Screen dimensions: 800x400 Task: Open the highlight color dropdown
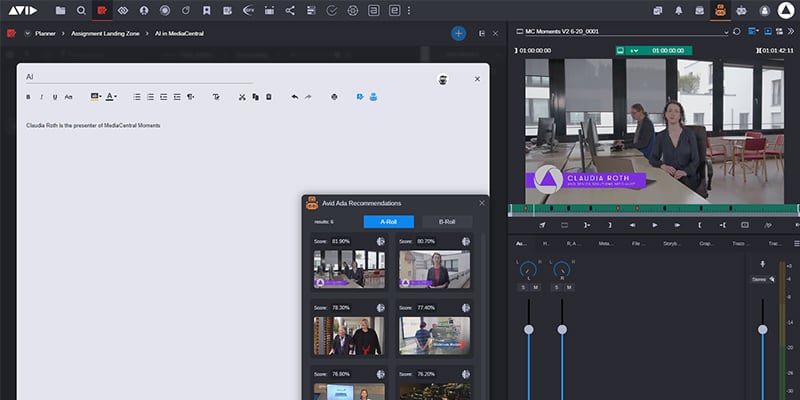click(95, 96)
